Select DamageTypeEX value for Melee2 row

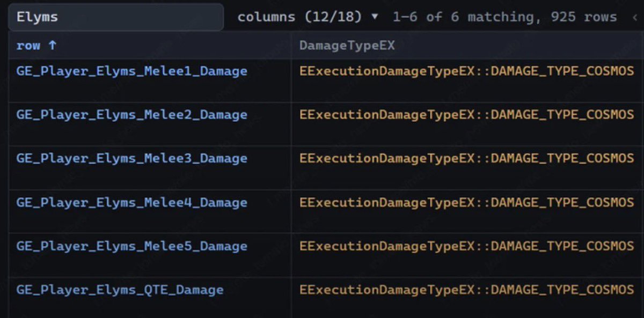pos(466,115)
